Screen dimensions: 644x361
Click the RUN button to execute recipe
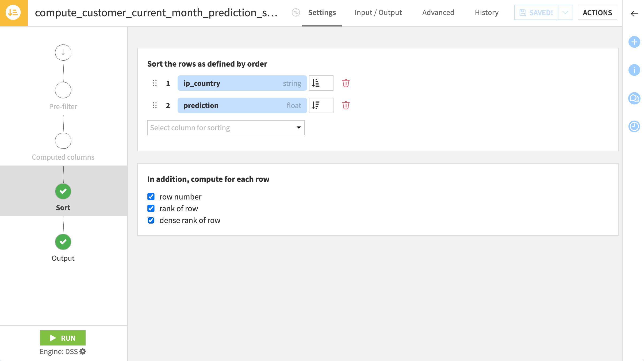click(x=63, y=337)
